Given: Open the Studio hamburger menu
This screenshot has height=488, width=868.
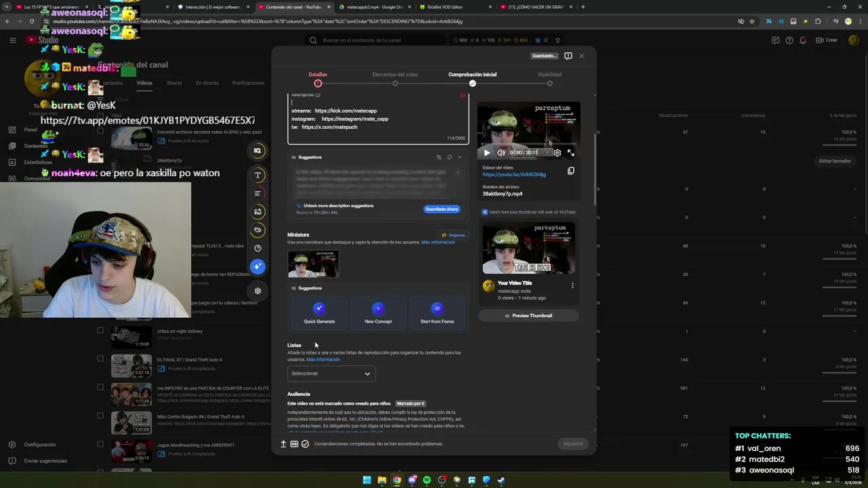Looking at the screenshot, I should (x=12, y=40).
